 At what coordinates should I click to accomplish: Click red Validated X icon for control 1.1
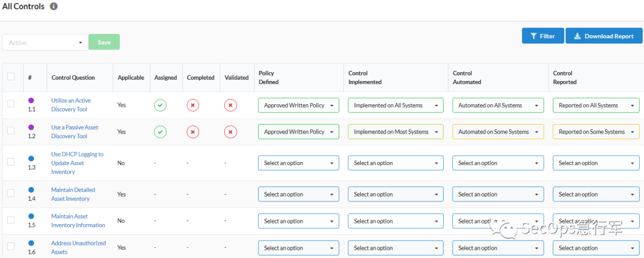click(230, 105)
